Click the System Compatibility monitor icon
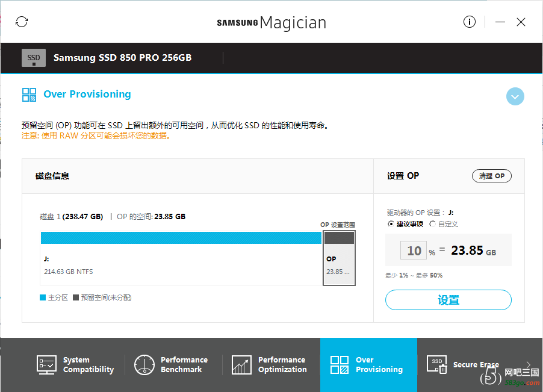 tap(46, 365)
